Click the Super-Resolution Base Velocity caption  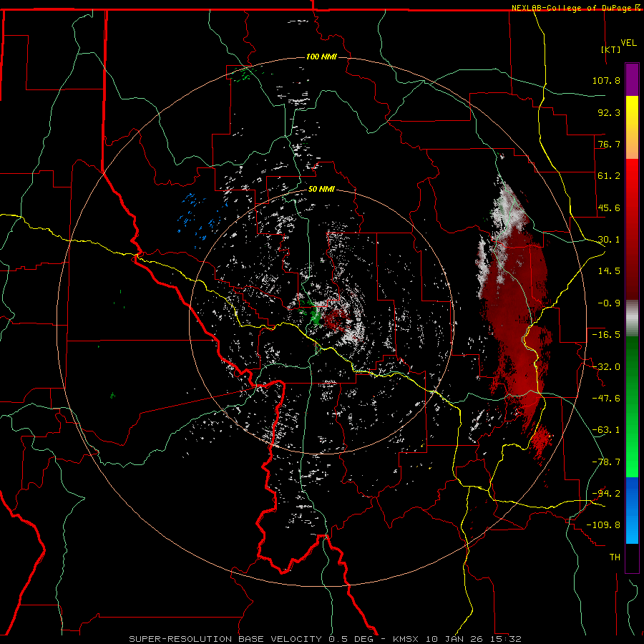(326, 639)
